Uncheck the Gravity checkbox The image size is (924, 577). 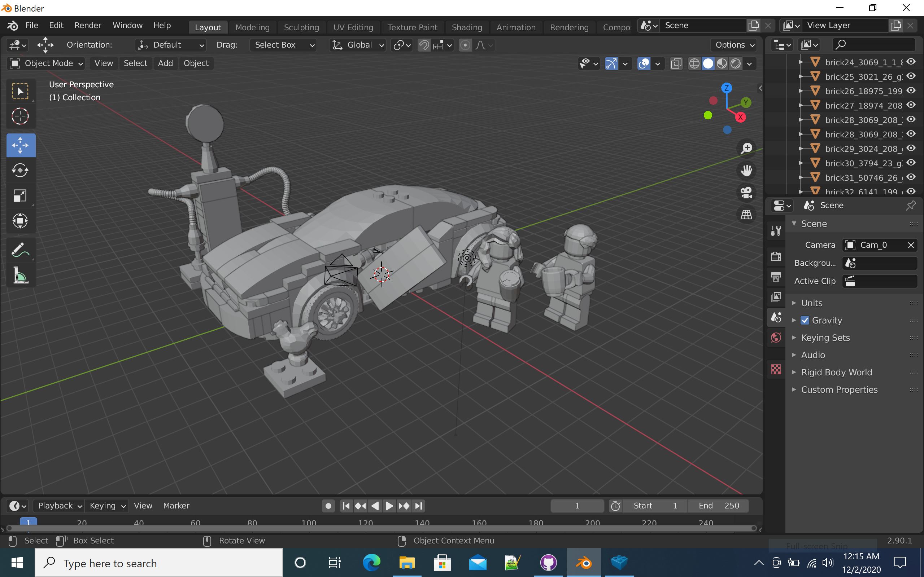click(805, 320)
